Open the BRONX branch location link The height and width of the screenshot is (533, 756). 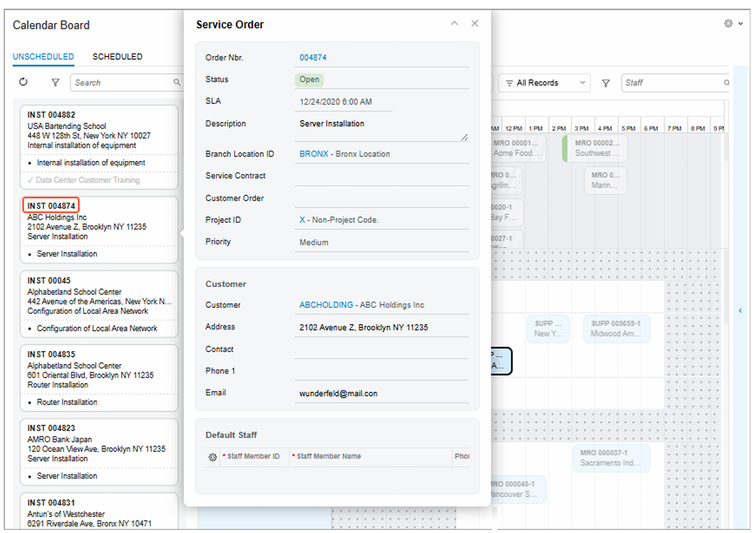click(313, 154)
